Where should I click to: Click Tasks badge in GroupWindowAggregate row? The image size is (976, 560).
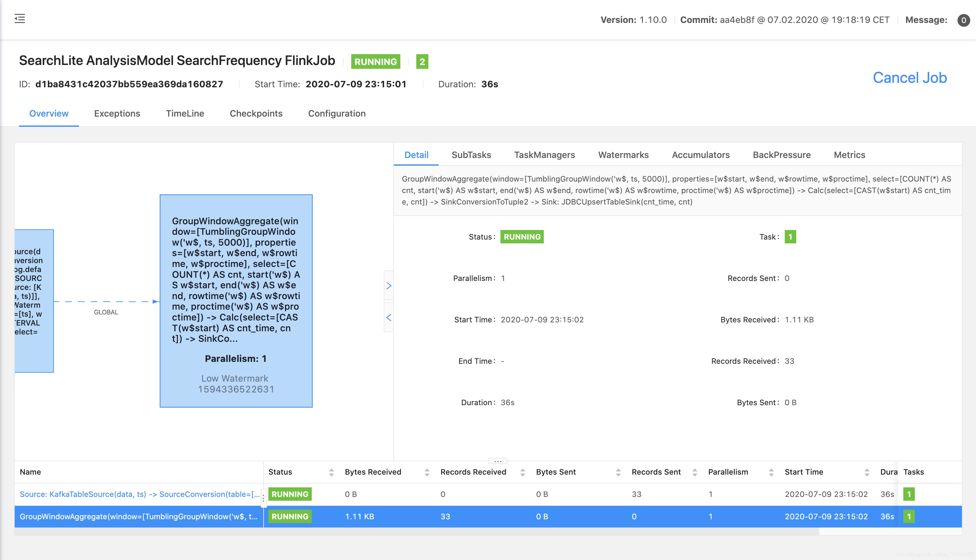(909, 517)
